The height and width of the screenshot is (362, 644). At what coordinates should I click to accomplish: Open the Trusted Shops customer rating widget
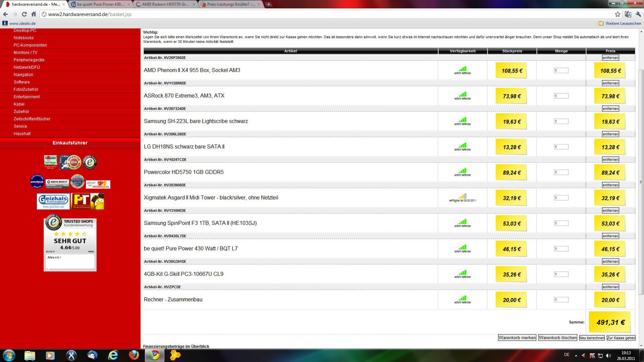click(70, 243)
